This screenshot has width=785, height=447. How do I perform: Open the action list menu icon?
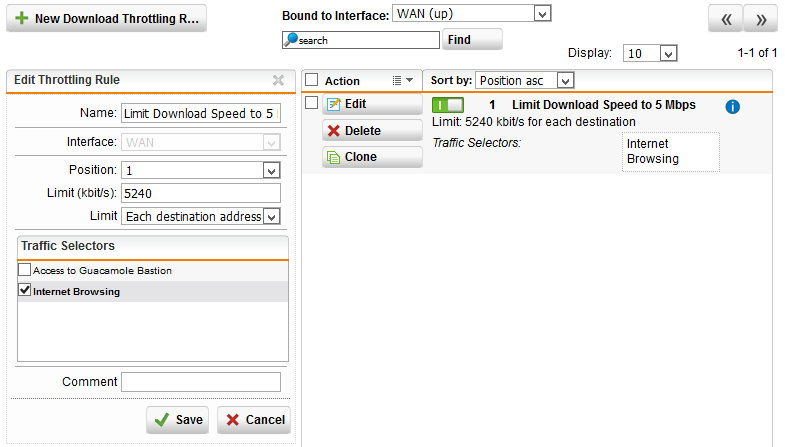(x=403, y=80)
